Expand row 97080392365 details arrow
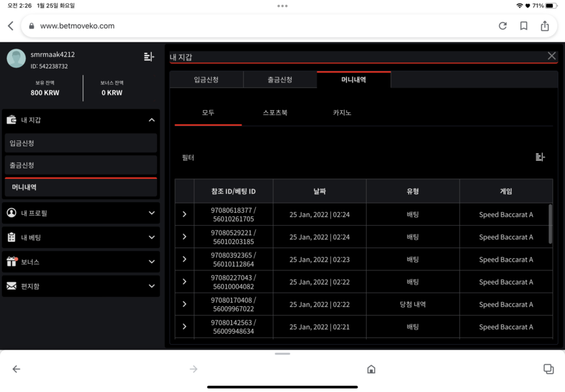This screenshot has height=392, width=565. 185,259
